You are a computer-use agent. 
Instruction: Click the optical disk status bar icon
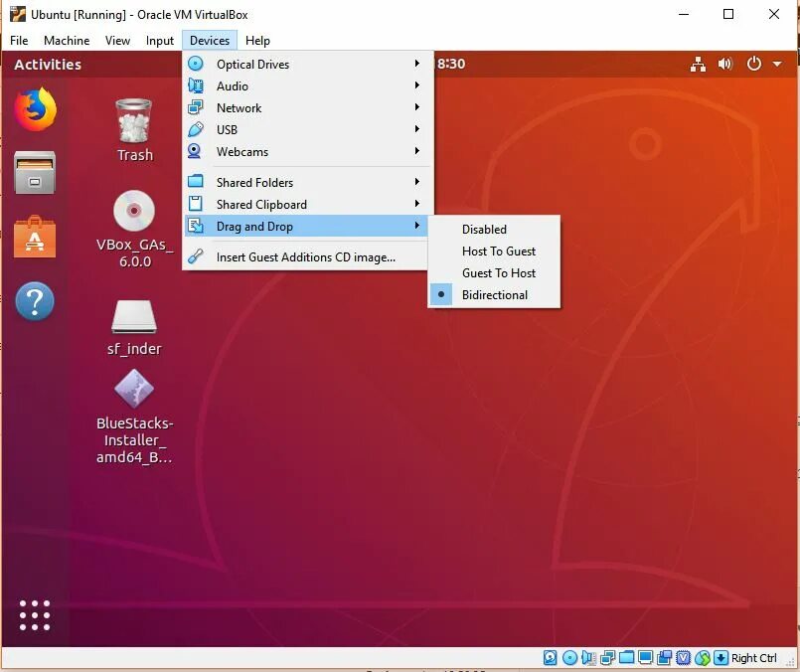[569, 658]
